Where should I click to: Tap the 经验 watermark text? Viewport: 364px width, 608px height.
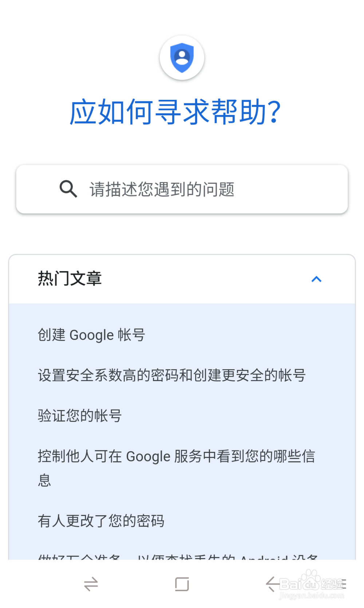(x=332, y=584)
